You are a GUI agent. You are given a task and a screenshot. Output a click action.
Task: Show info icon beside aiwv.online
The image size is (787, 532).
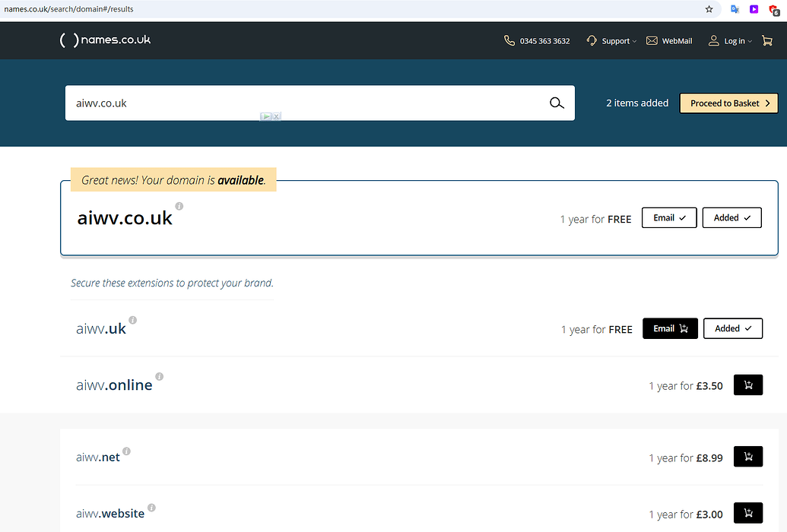[159, 376]
